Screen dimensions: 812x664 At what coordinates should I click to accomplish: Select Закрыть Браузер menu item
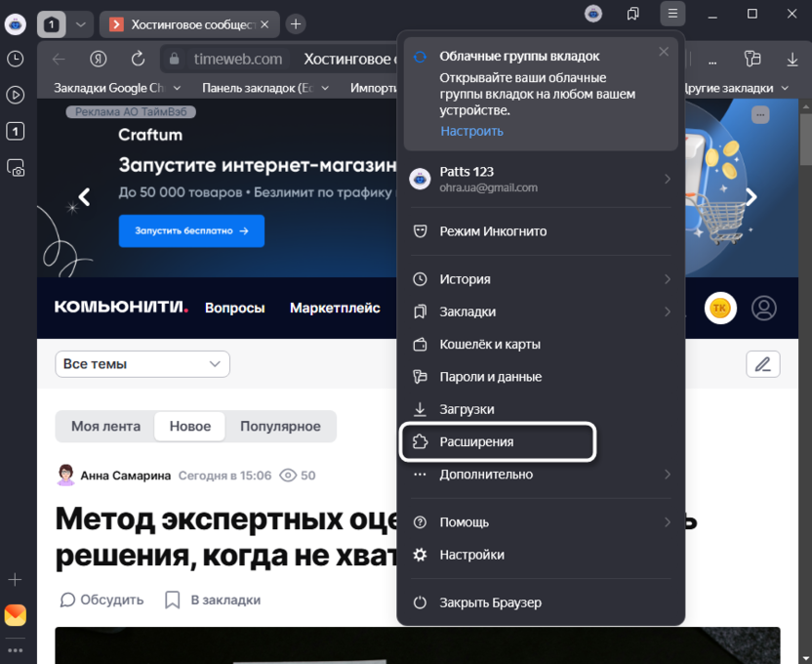pos(541,602)
